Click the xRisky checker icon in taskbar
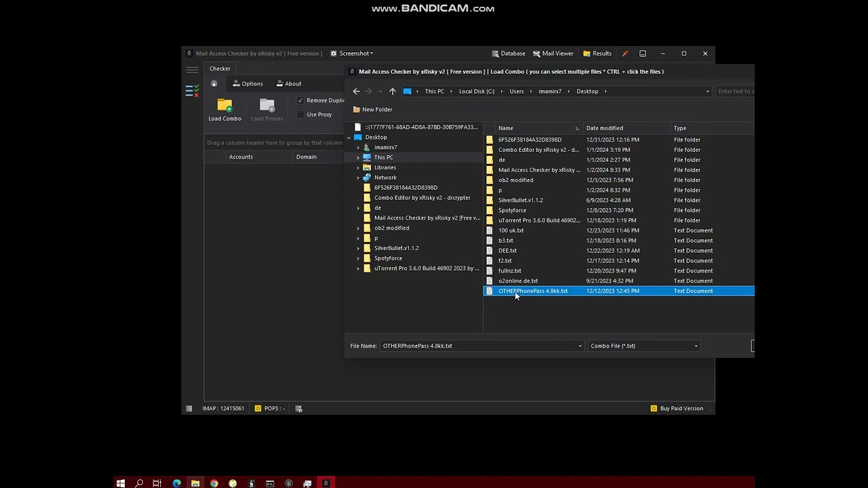The image size is (868, 488). (x=325, y=483)
